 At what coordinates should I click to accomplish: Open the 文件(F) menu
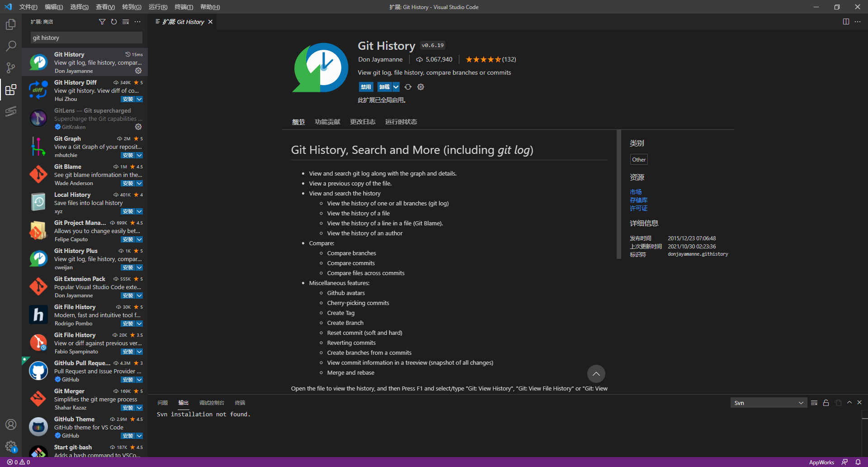[28, 7]
